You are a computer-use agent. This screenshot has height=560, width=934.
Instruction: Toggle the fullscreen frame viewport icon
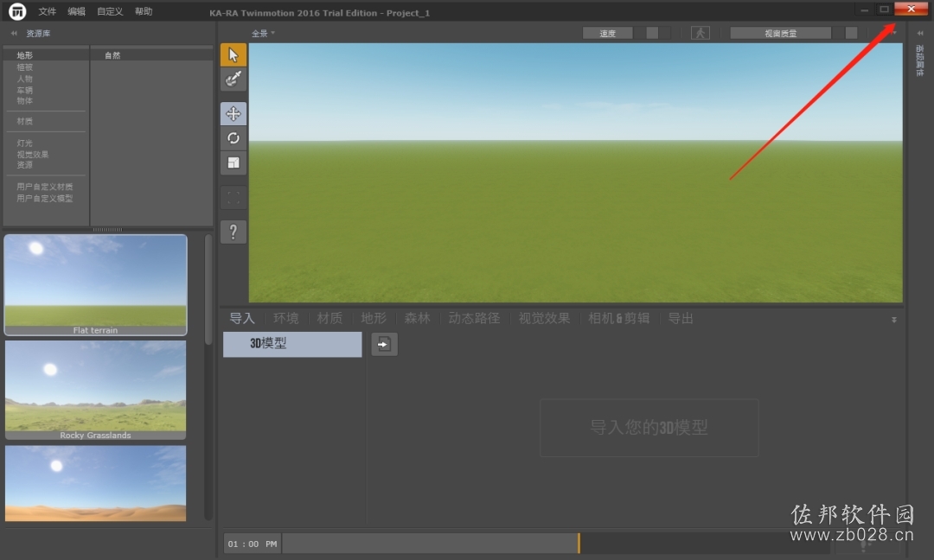pos(233,198)
